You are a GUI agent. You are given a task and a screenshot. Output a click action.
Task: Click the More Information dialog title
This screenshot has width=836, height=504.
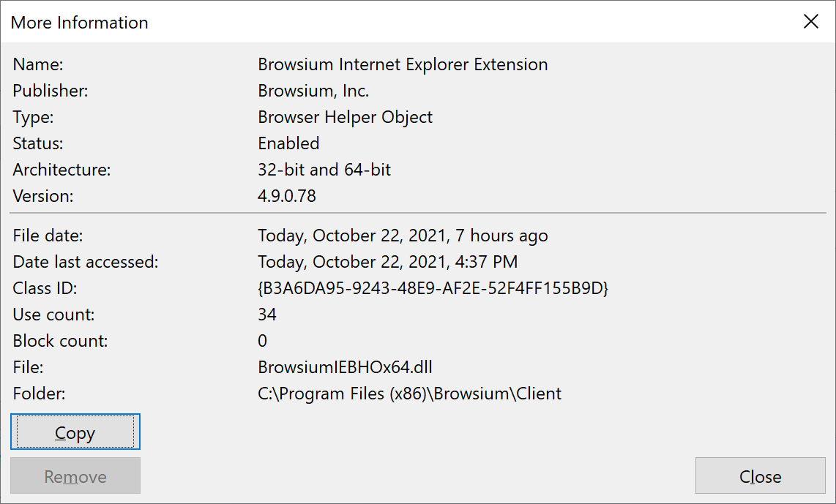[x=79, y=23]
